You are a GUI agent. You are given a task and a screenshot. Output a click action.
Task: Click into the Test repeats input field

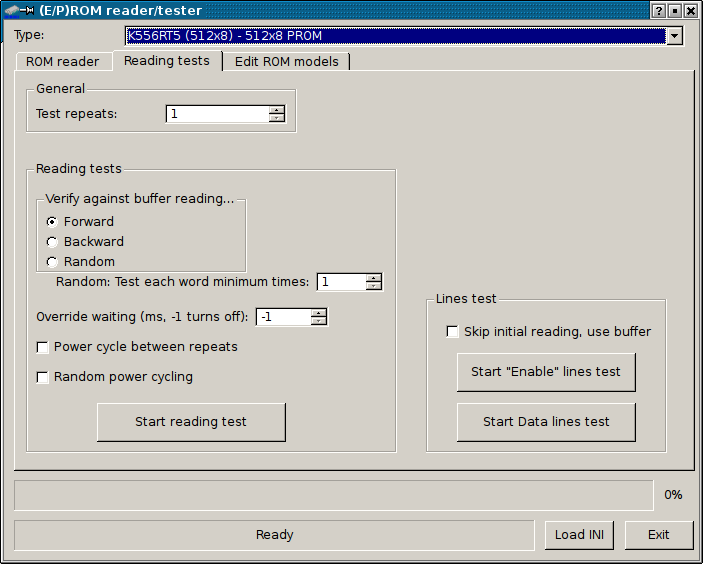coord(217,114)
